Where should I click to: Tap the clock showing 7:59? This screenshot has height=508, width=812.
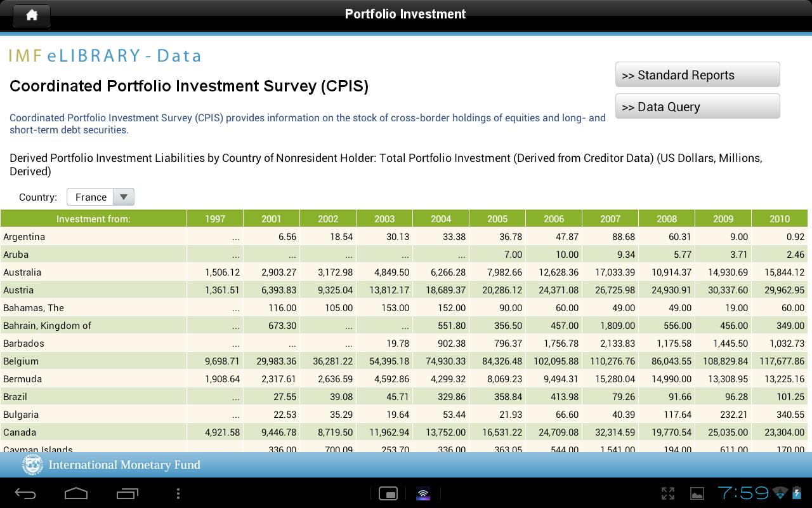[743, 493]
